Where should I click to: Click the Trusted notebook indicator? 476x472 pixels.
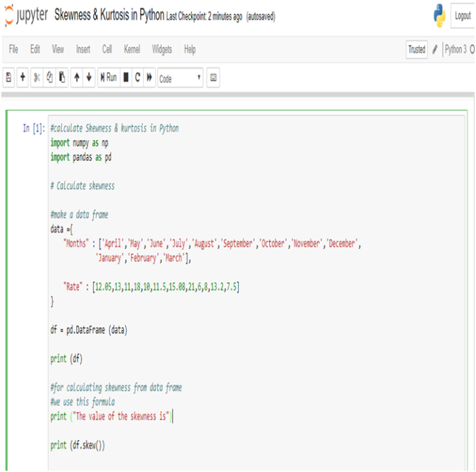(417, 50)
